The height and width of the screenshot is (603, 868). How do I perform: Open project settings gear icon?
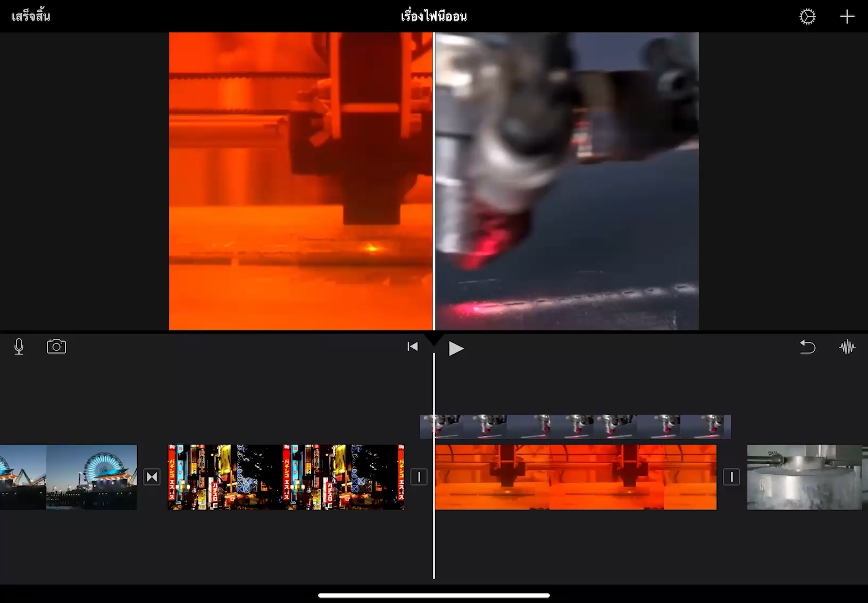807,17
